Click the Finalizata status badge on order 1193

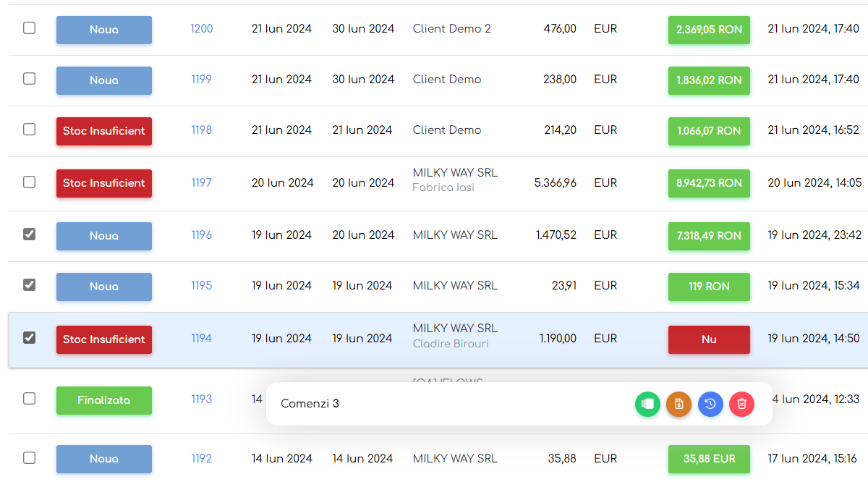pos(104,400)
